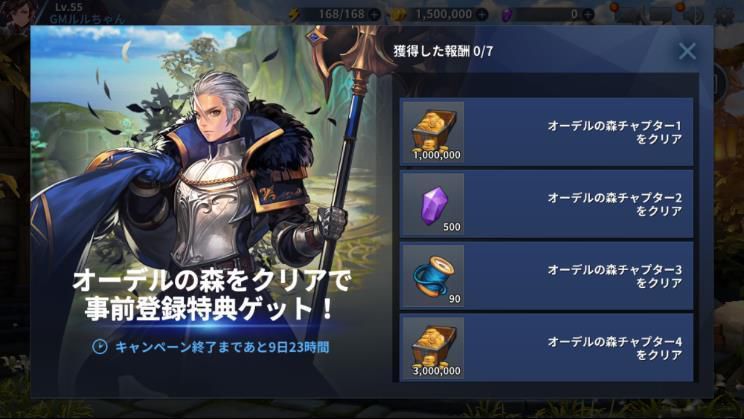Add gold with plus next to 1,500,000
Image resolution: width=744 pixels, height=419 pixels.
click(482, 15)
